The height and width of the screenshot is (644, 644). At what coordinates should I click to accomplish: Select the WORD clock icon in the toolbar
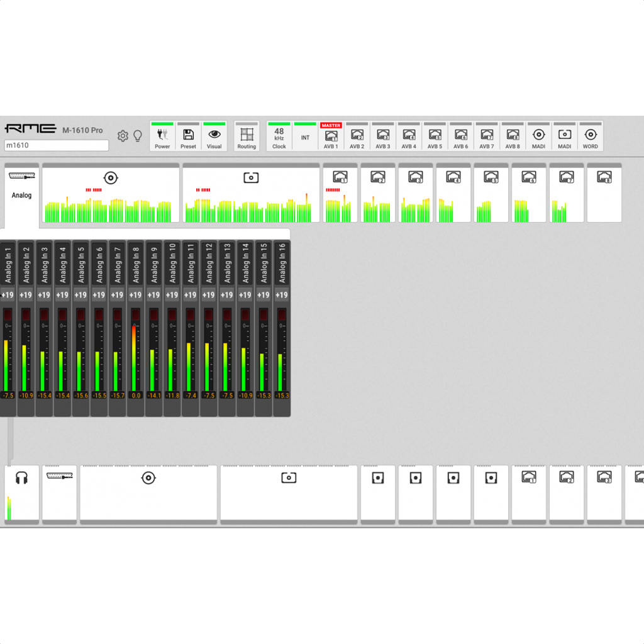pos(591,136)
